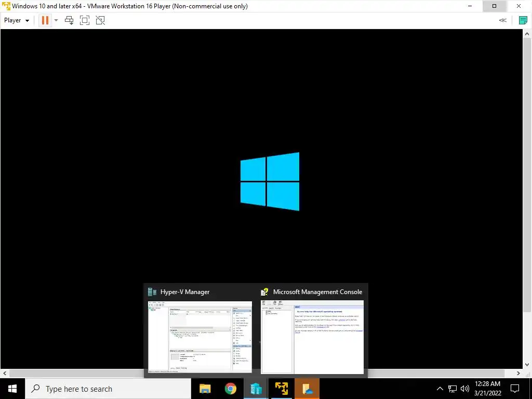Click the taskbar search box
The height and width of the screenshot is (399, 532).
pos(108,389)
